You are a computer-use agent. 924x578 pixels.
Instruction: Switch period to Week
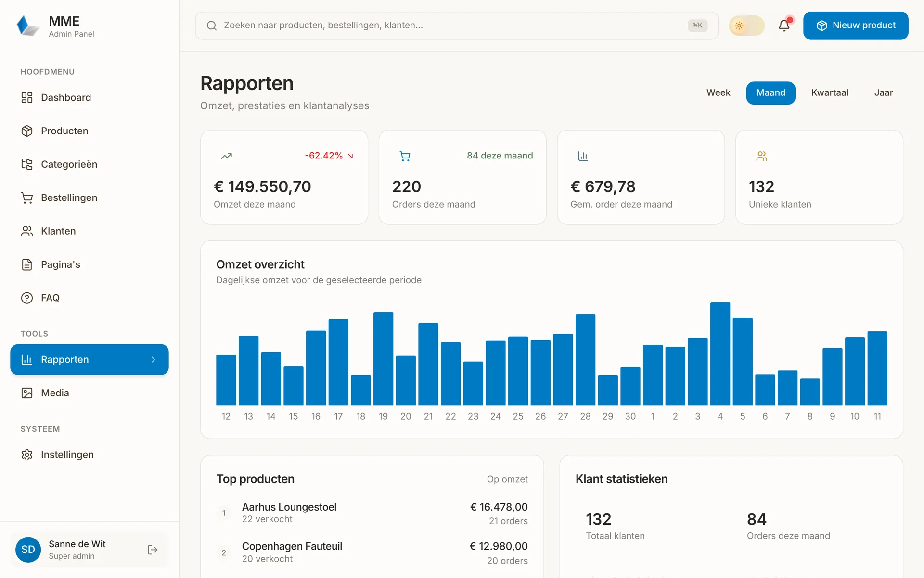(x=718, y=93)
